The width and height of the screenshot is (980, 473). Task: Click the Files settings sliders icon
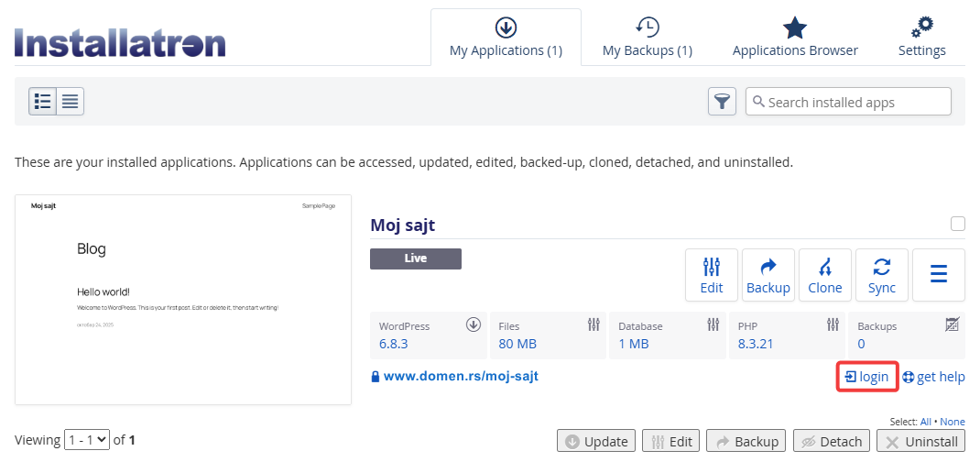coord(593,324)
